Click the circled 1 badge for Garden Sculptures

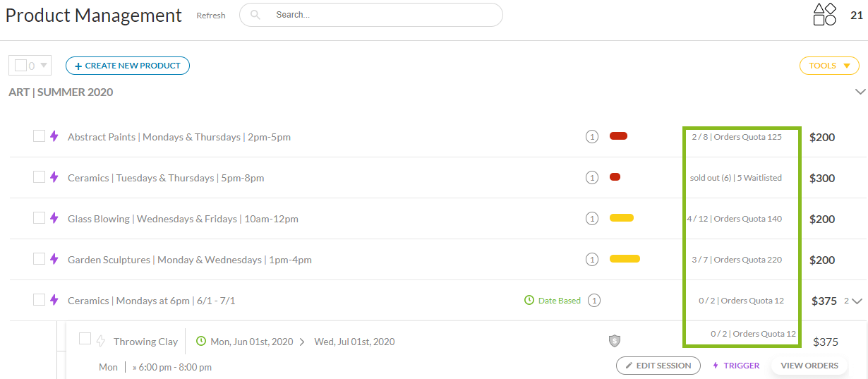click(x=592, y=260)
